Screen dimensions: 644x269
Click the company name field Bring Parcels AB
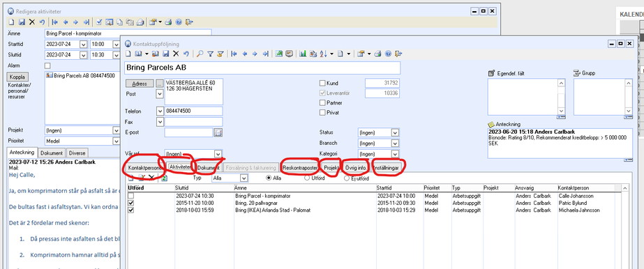262,68
